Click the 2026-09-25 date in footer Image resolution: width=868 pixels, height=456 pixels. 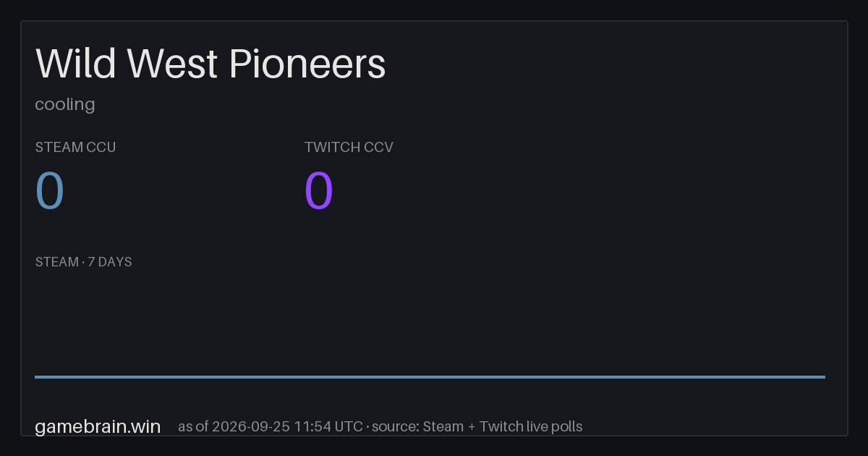tap(251, 426)
